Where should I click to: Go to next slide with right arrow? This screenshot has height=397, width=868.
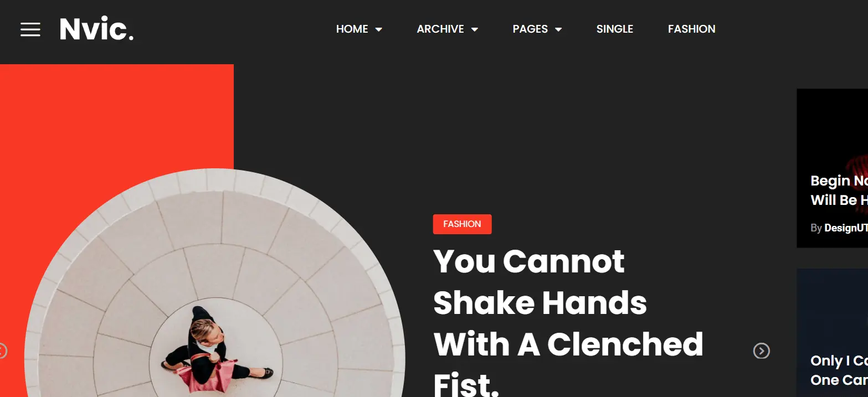point(762,350)
